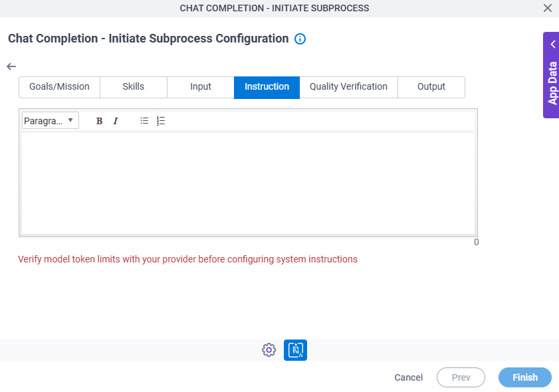Screen dimensions: 559x392
Task: Open the Paragraph style dropdown
Action: coord(51,121)
